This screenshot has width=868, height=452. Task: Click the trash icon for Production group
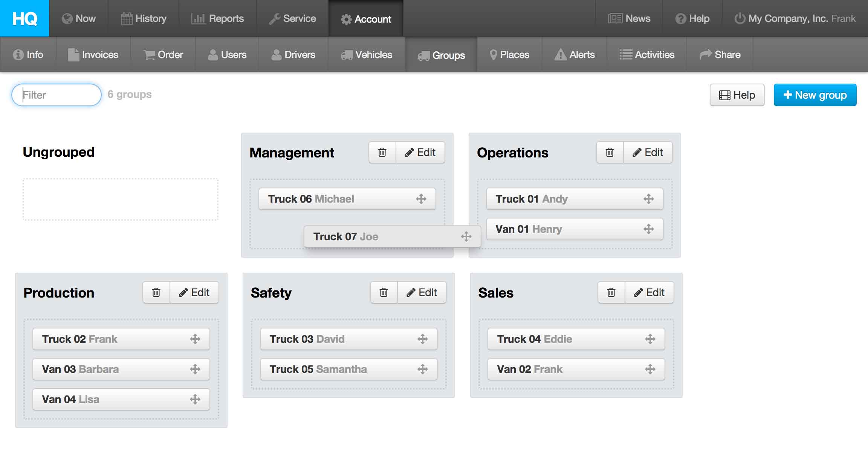coord(156,292)
